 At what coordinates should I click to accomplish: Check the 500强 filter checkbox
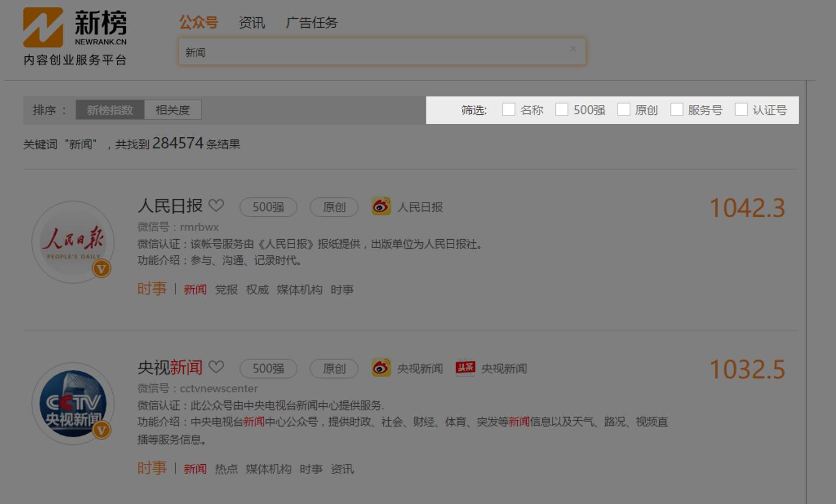point(562,109)
